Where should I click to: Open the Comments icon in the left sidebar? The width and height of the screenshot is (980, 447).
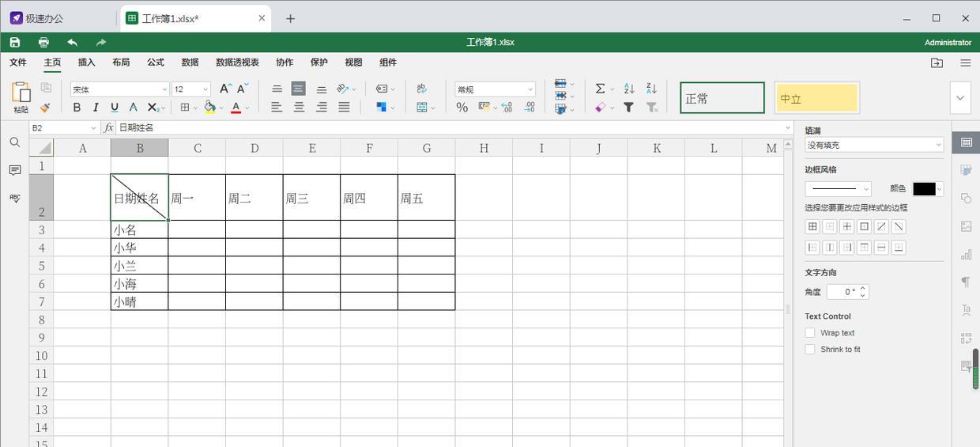click(x=14, y=170)
